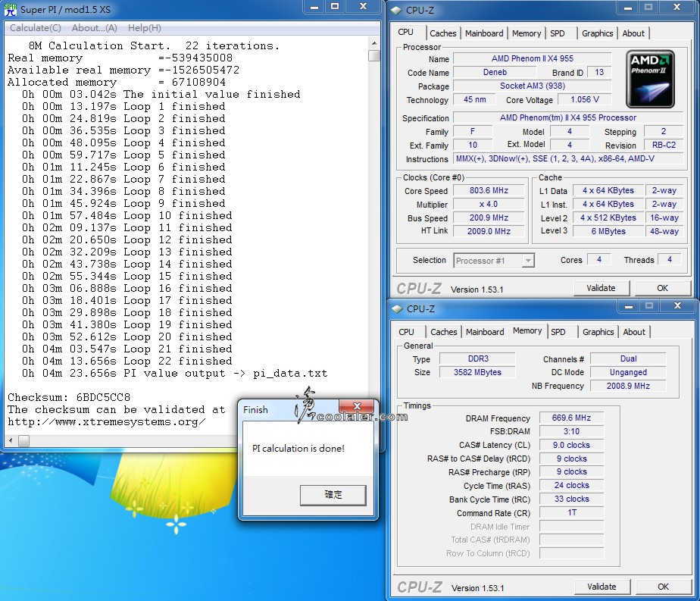700x601 pixels.
Task: Click the Technology value '45 nm'
Action: pos(474,99)
